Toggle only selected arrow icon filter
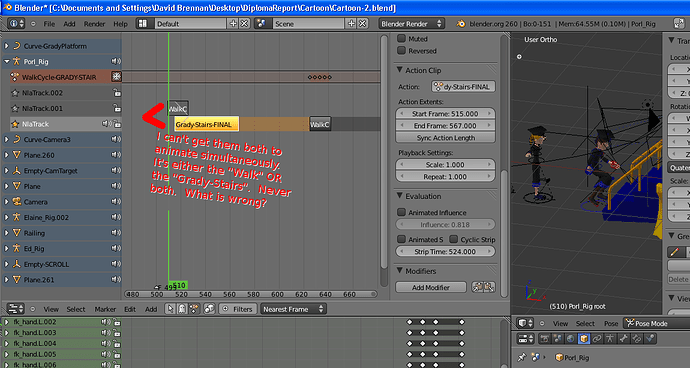690x368 pixels. 171,309
